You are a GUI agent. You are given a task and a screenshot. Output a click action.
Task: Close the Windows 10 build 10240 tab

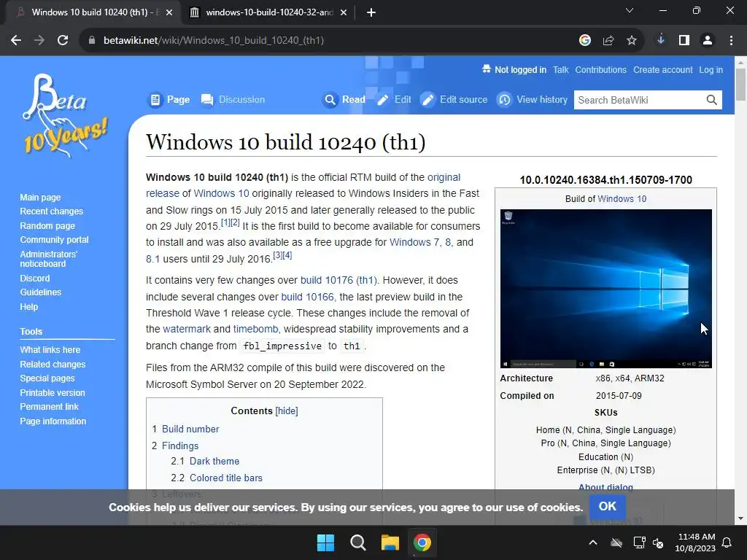[169, 13]
